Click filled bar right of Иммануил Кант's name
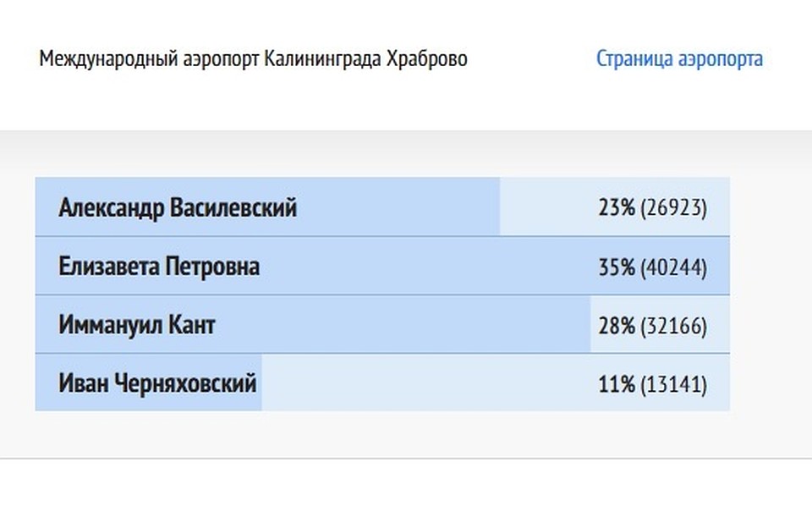 (403, 325)
